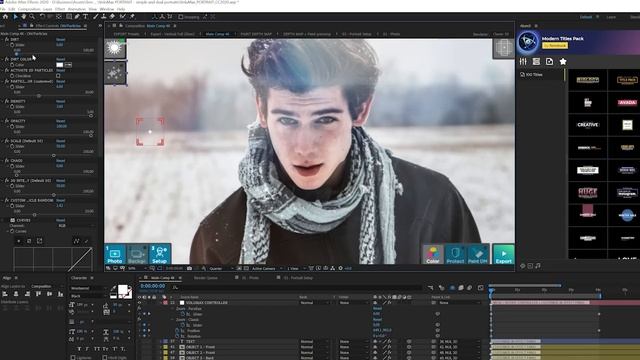Click the Home icon in toolbar
This screenshot has width=640, height=360.
point(5,17)
